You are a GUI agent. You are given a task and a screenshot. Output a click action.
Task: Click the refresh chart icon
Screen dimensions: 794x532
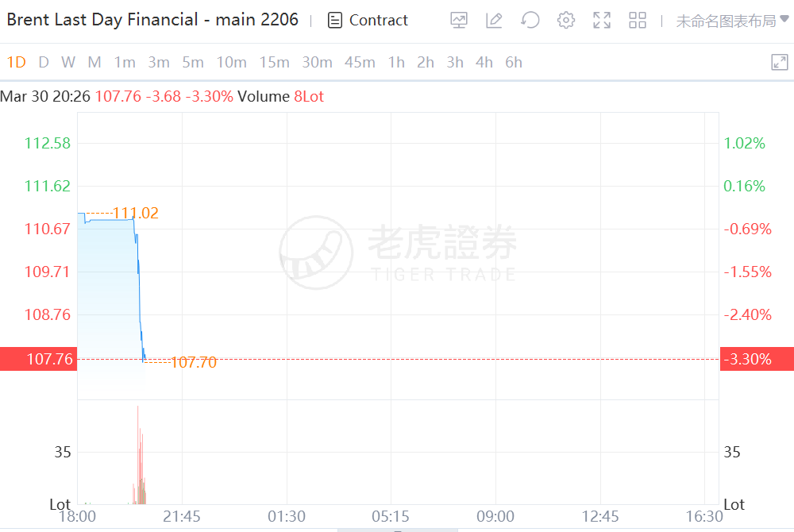click(530, 21)
